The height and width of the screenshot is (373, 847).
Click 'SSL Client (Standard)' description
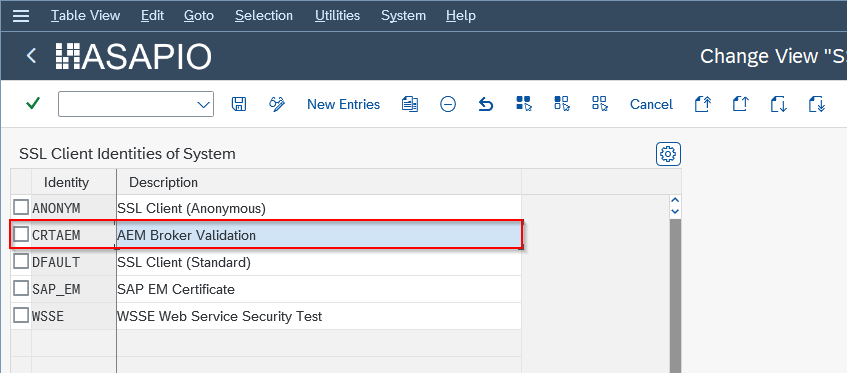point(184,262)
